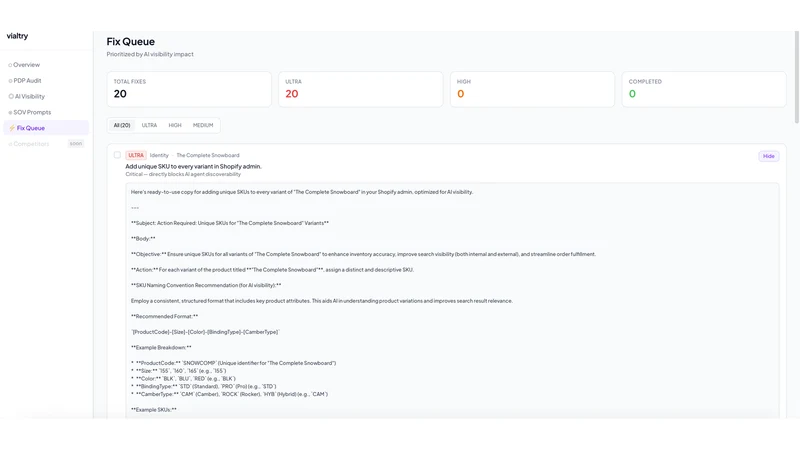Image resolution: width=800 pixels, height=450 pixels.
Task: Click 'Add unique SKU to every variant' title
Action: coord(193,166)
